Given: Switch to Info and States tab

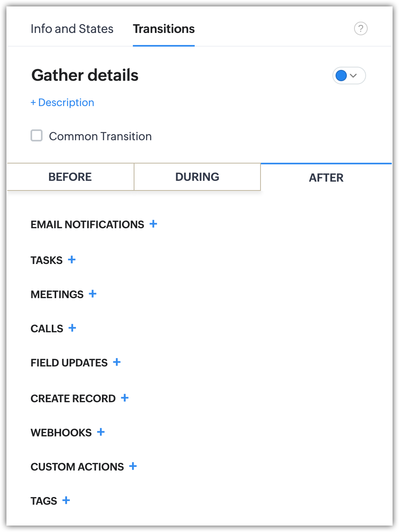Looking at the screenshot, I should [x=72, y=29].
